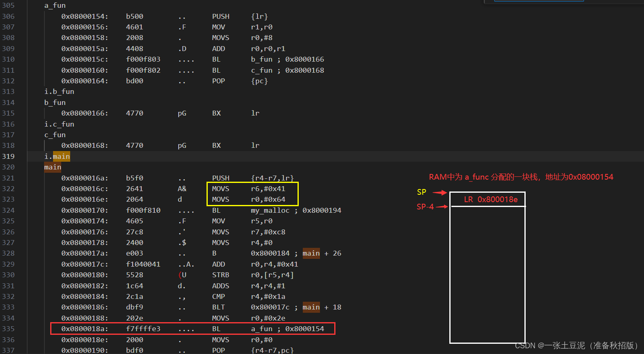Image resolution: width=644 pixels, height=354 pixels.
Task: Click opcode bd00 on line 312
Action: (135, 81)
